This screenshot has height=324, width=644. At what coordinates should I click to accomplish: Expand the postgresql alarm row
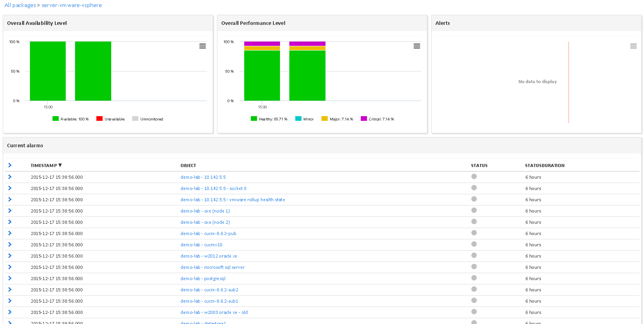coord(10,278)
